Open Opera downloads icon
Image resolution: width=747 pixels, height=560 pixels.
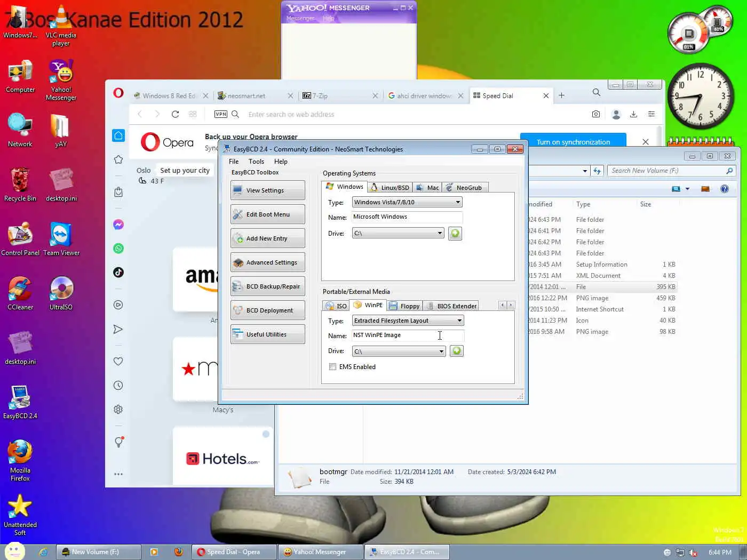[633, 114]
